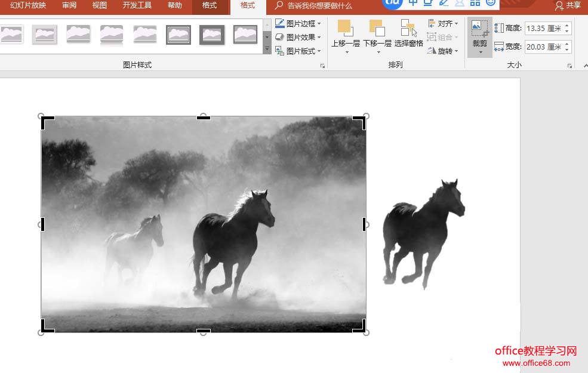Open Picture Layout (图片版式) menu
Image resolution: width=588 pixels, height=373 pixels.
tap(298, 51)
